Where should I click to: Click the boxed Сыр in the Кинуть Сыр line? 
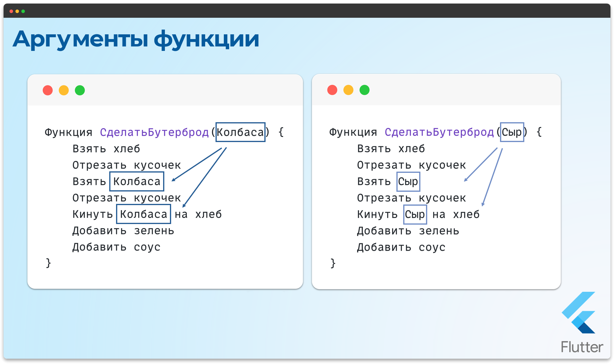tap(415, 214)
